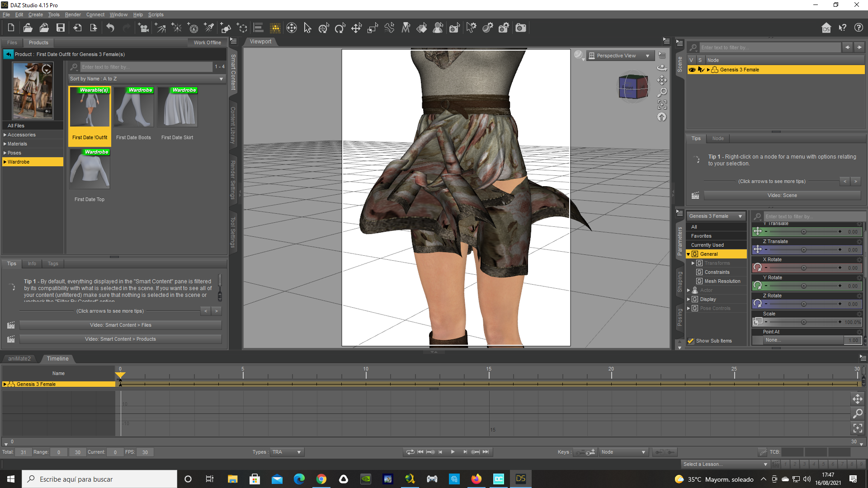Open the Render menu
The height and width of the screenshot is (488, 868).
pos(73,14)
